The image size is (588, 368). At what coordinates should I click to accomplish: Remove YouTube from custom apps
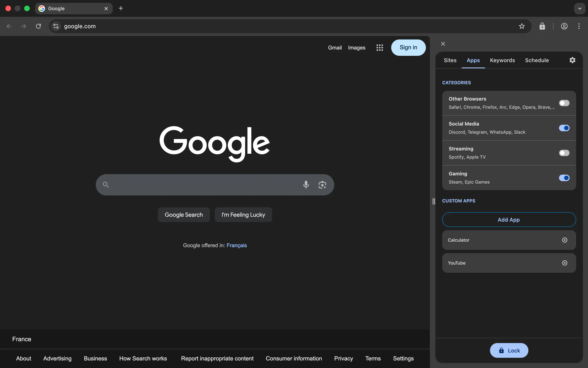tap(565, 263)
